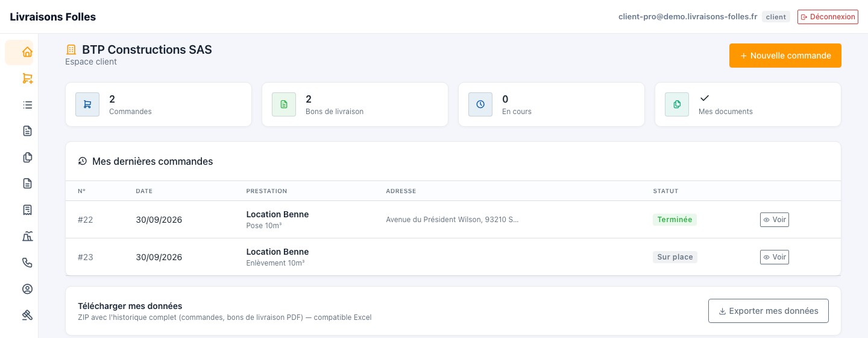Click the Livraisons Folles logo title

[x=53, y=17]
